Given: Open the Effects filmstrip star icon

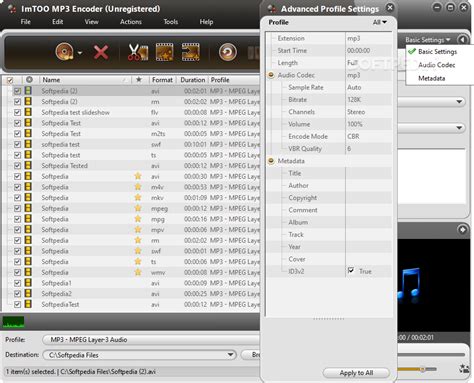Looking at the screenshot, I should click(x=164, y=52).
